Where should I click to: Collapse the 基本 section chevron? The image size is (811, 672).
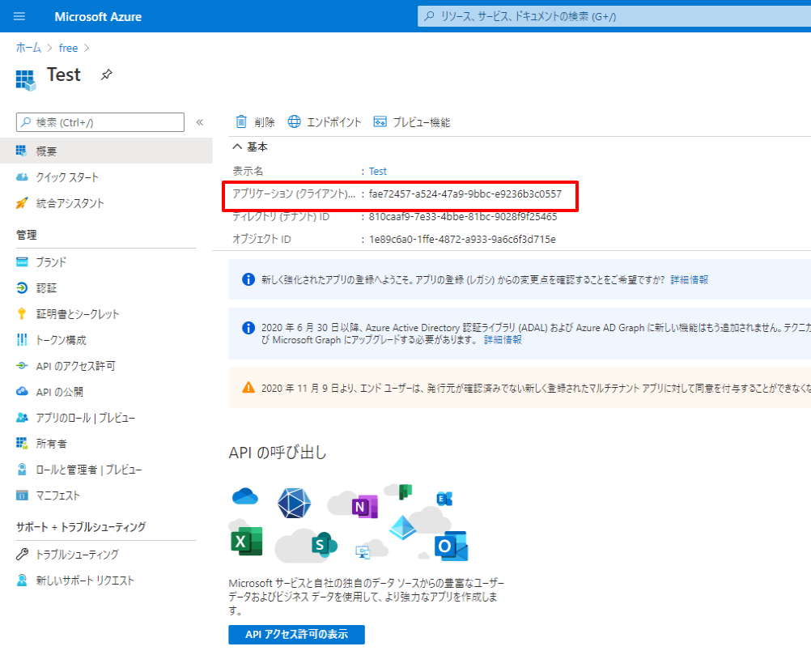coord(237,147)
